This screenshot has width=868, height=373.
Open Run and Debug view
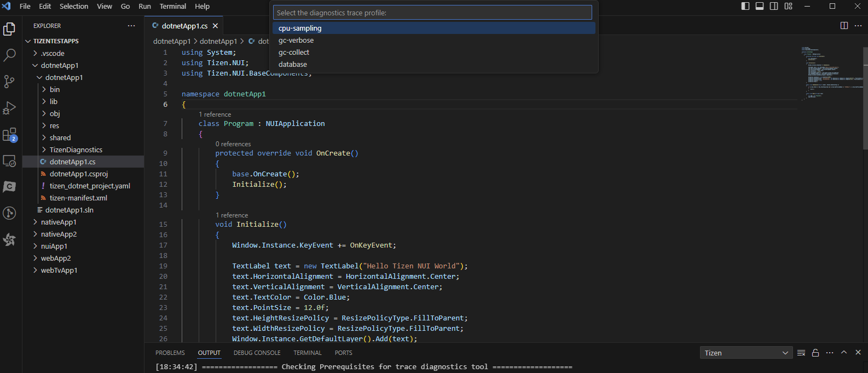10,108
